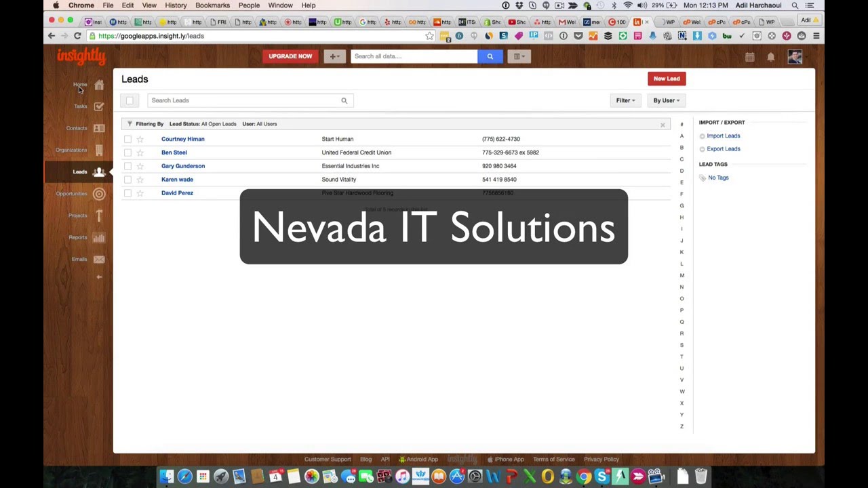868x488 pixels.
Task: Open the Privacy Policy footer link
Action: coord(601,460)
